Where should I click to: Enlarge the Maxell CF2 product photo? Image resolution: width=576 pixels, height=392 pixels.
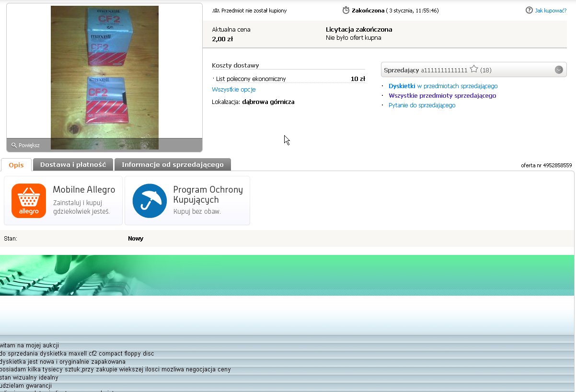point(104,78)
